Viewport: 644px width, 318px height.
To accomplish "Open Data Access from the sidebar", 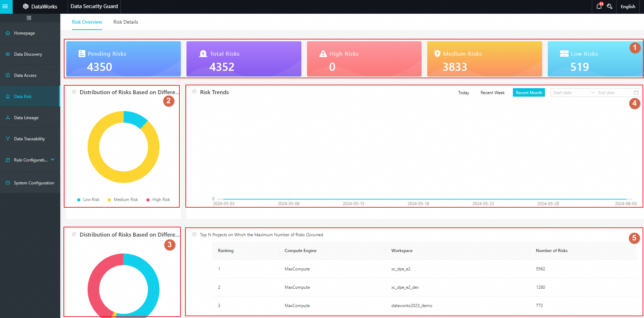I will pyautogui.click(x=30, y=75).
